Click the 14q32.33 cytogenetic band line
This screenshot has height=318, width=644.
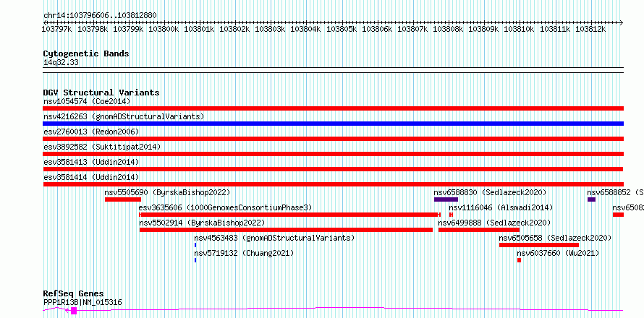[333, 70]
